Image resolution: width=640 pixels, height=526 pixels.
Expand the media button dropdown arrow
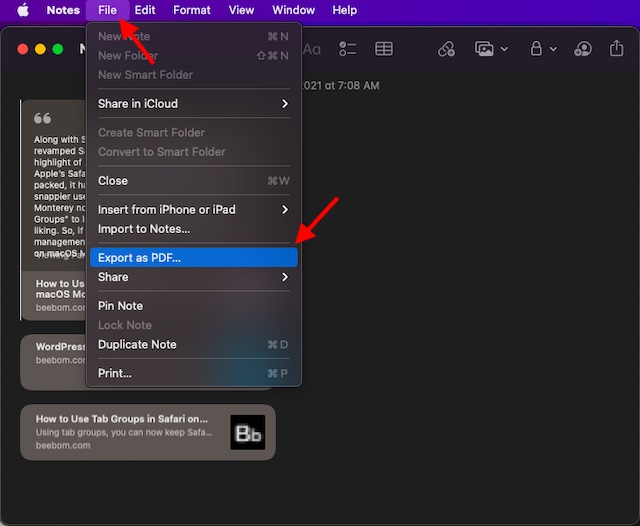tap(504, 49)
